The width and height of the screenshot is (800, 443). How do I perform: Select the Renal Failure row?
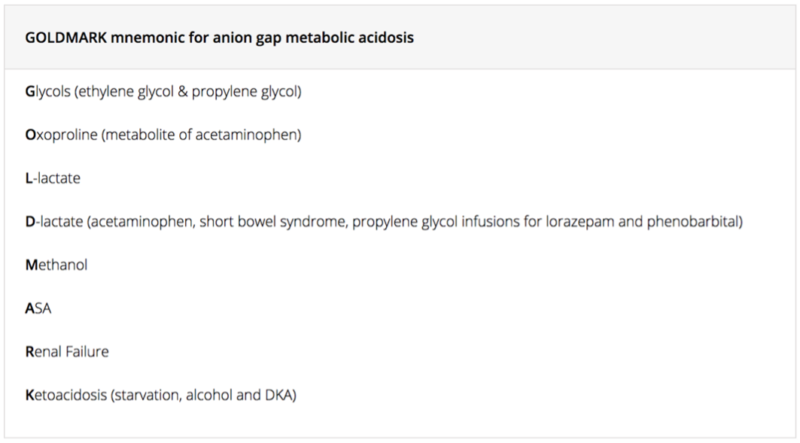(67, 352)
